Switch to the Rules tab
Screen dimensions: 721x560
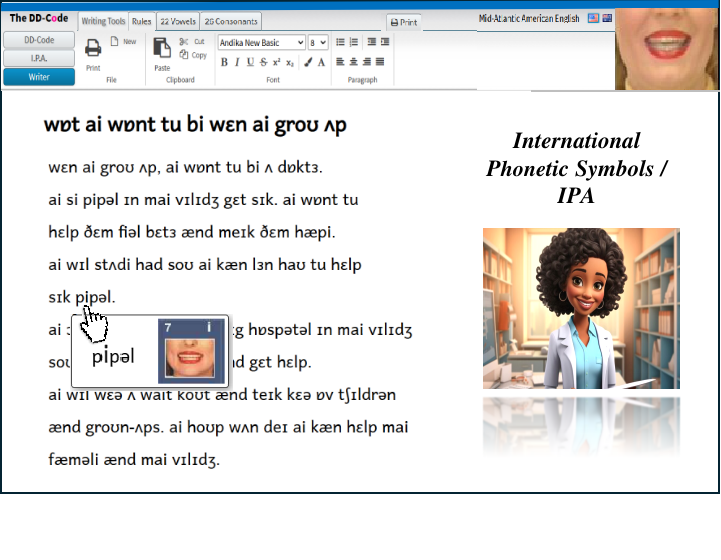point(141,21)
